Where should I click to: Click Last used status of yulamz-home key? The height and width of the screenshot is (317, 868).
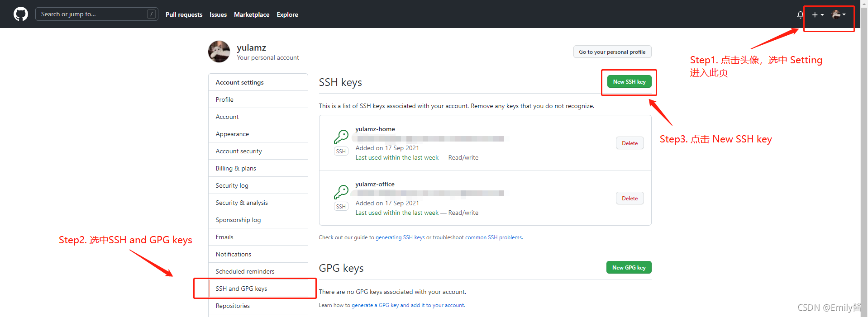click(x=397, y=157)
